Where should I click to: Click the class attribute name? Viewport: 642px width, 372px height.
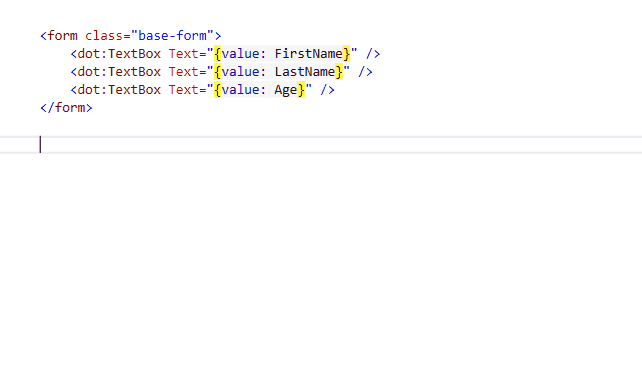[x=104, y=36]
